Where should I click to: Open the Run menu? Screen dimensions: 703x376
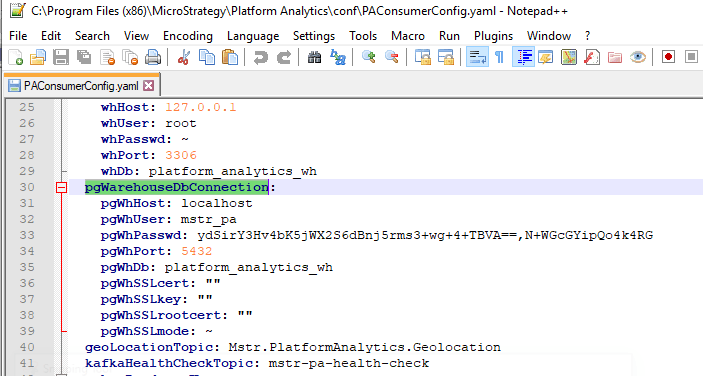coord(449,36)
